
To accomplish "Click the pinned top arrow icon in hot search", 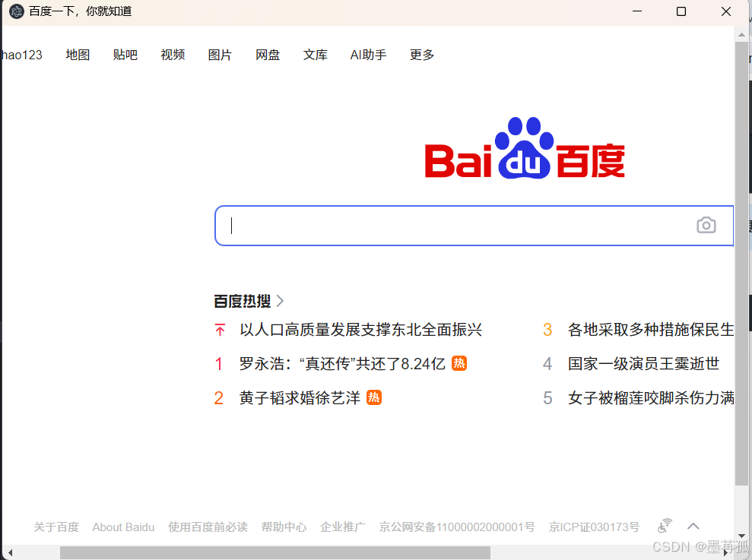I will 221,330.
